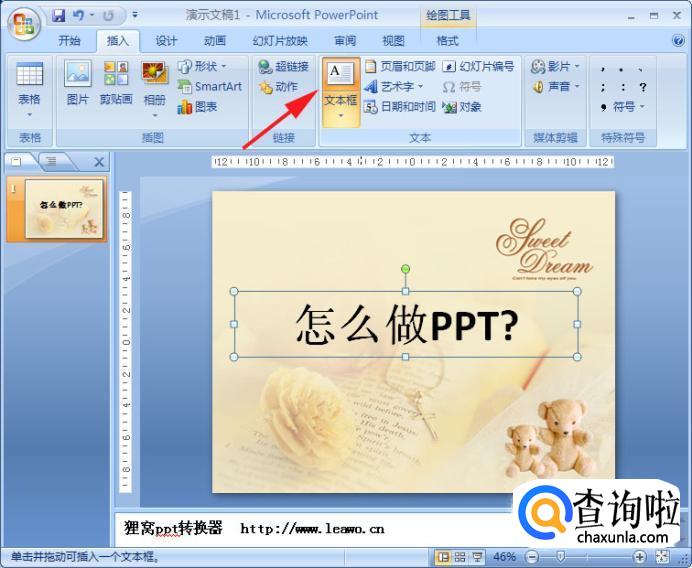This screenshot has width=692, height=568.
Task: Open the 开始 ribbon tab
Action: pyautogui.click(x=69, y=41)
